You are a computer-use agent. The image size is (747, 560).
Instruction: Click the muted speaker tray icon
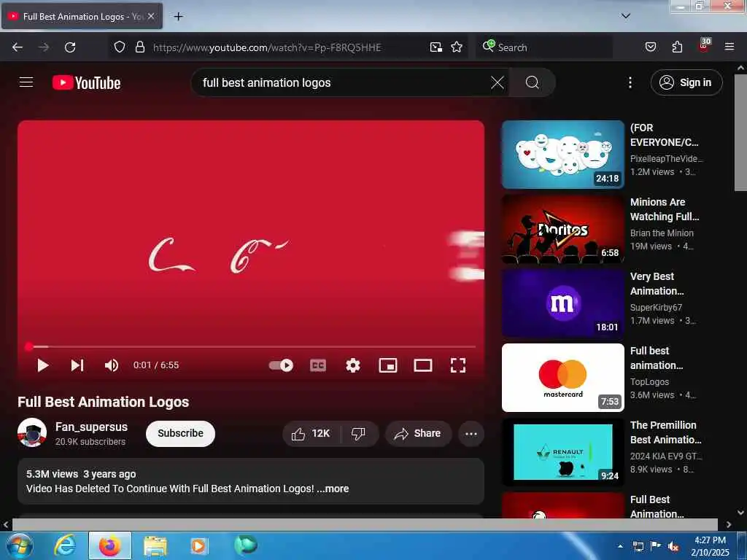tap(673, 546)
